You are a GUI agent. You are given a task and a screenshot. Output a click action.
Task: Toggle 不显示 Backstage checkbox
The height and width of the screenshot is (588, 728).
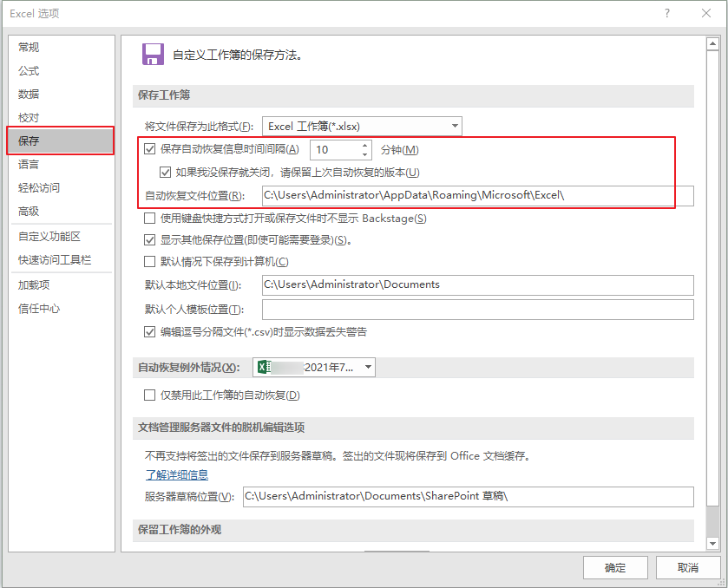(149, 219)
